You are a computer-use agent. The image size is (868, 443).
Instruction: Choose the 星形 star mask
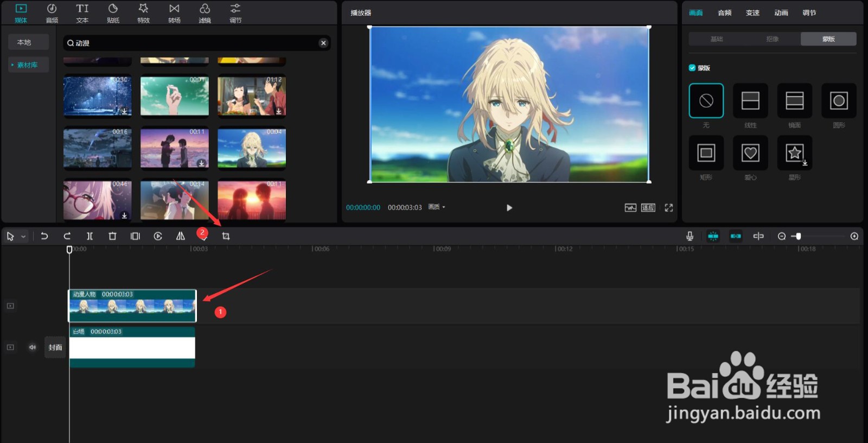pyautogui.click(x=795, y=153)
